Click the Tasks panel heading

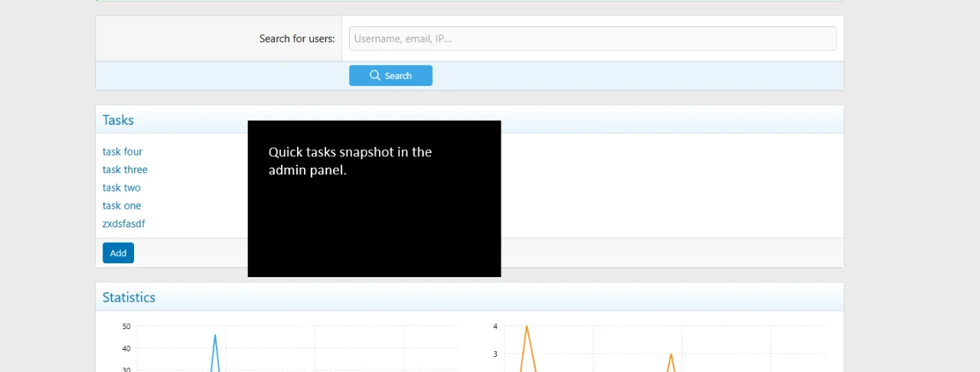[118, 120]
